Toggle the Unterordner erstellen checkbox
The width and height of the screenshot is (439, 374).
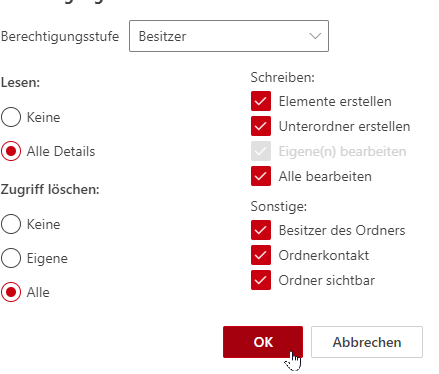click(x=261, y=126)
